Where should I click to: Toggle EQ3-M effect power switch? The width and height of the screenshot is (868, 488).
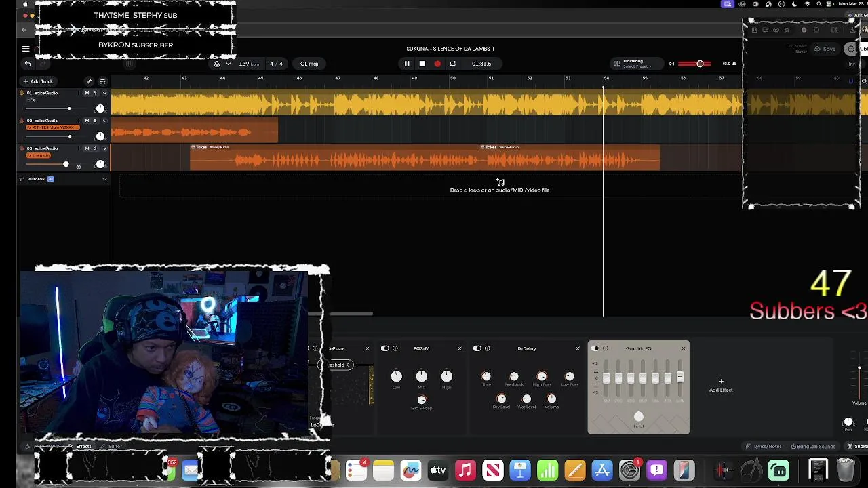[x=385, y=348]
